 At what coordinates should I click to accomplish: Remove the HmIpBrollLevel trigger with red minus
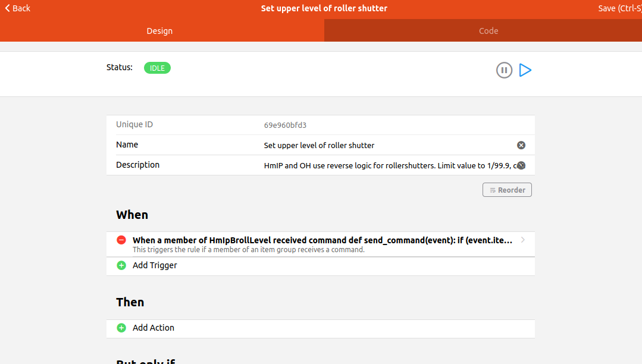(121, 240)
